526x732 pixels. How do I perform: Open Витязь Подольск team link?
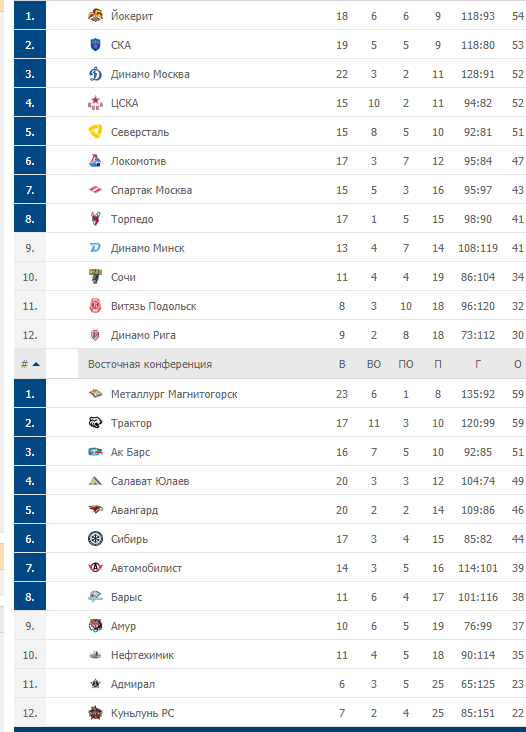pos(154,306)
